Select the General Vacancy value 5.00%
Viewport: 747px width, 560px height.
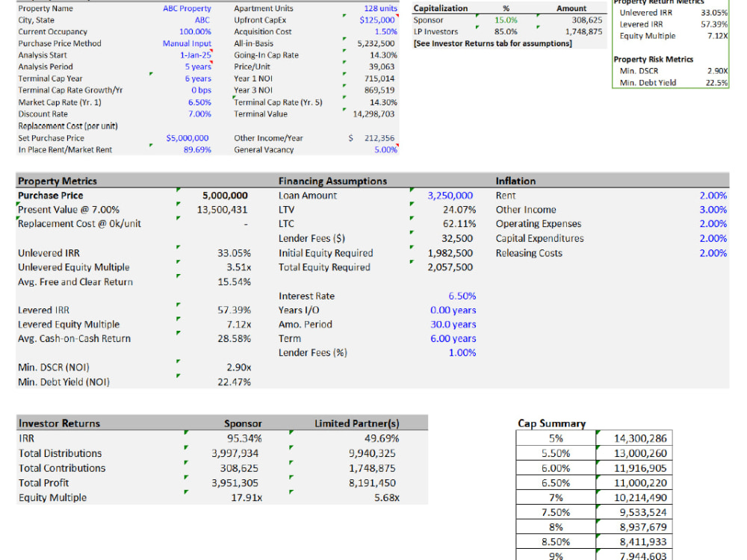coord(385,150)
